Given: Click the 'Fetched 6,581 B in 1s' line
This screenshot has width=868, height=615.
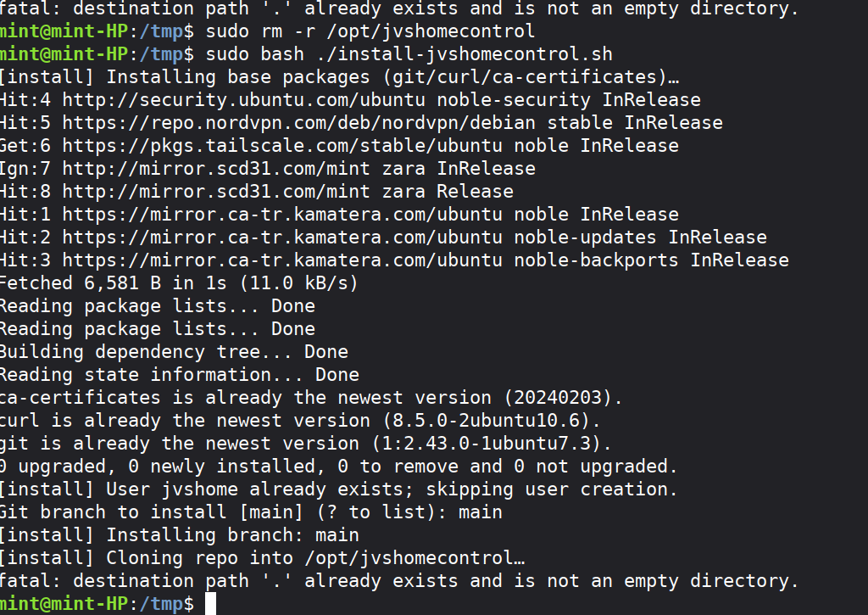Looking at the screenshot, I should pos(179,283).
